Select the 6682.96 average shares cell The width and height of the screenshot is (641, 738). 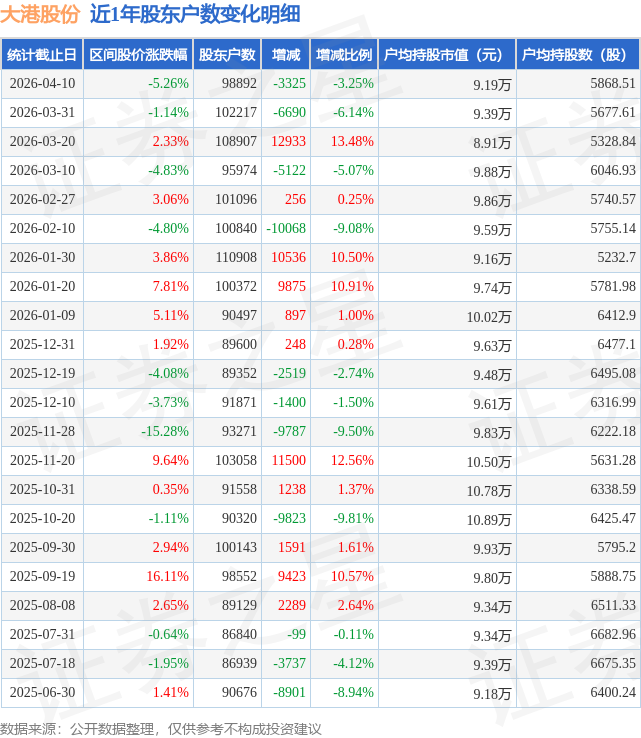(612, 635)
